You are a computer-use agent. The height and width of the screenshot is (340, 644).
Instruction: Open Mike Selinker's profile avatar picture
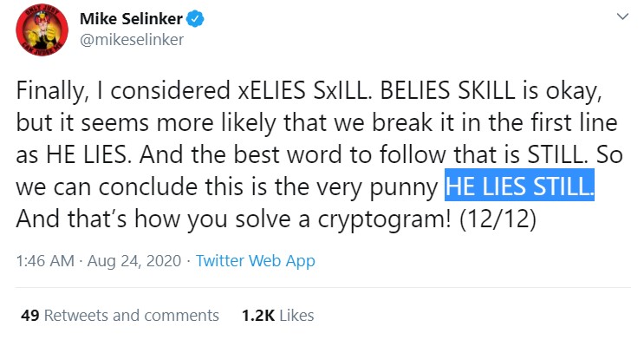(42, 31)
